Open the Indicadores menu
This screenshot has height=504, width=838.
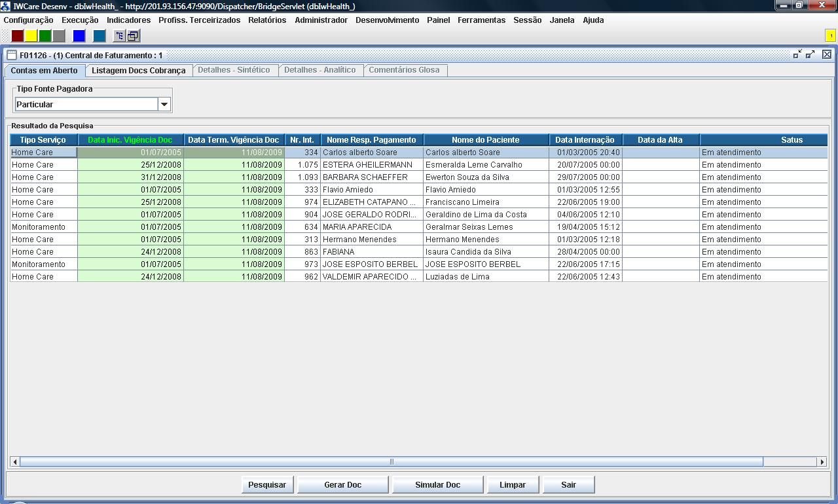coord(129,20)
